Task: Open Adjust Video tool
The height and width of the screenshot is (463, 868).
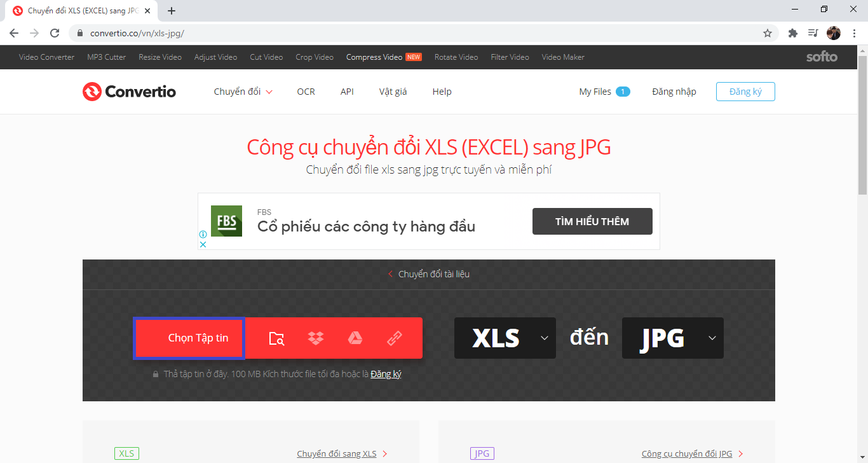Action: [216, 57]
